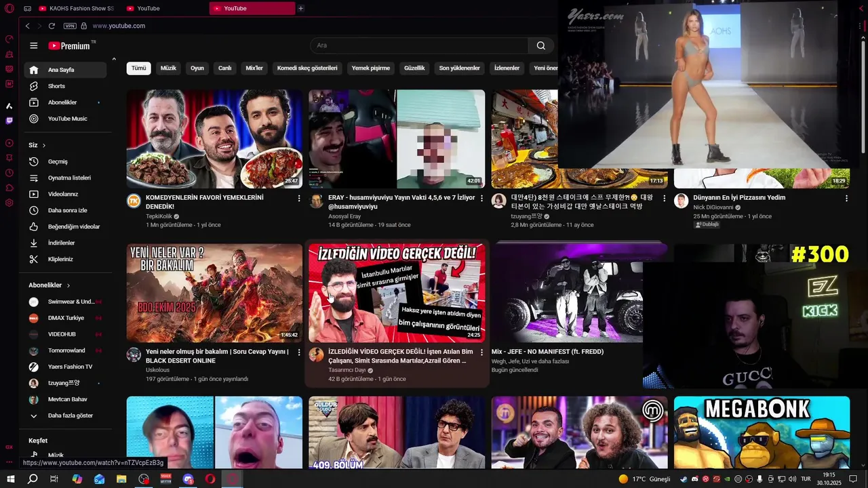Open File Explorer from taskbar

[121, 479]
